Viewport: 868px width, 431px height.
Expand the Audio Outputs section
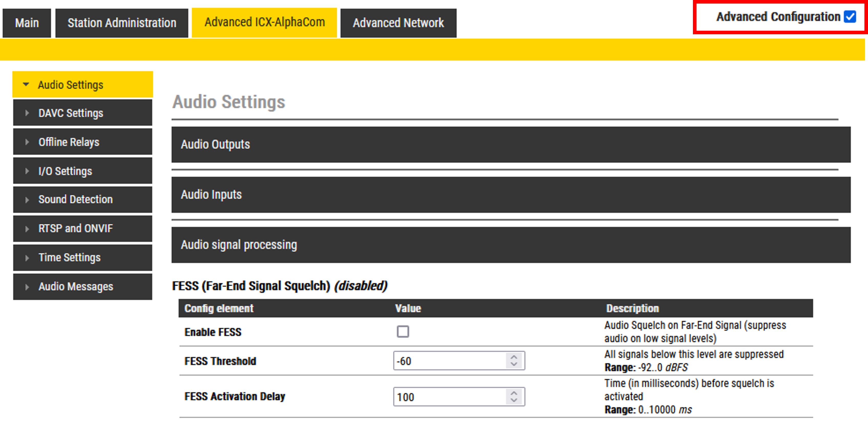point(510,145)
